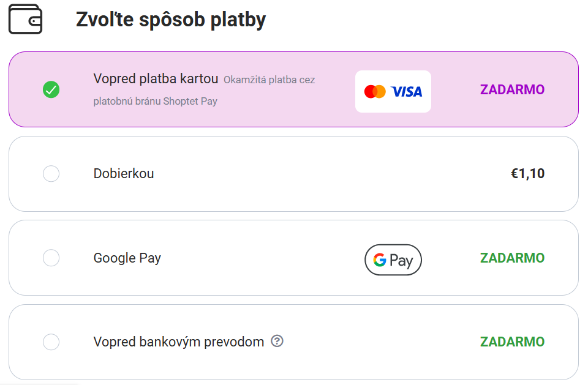Click the Zvoľte spôsob platby heading
588x385 pixels.
(x=171, y=20)
